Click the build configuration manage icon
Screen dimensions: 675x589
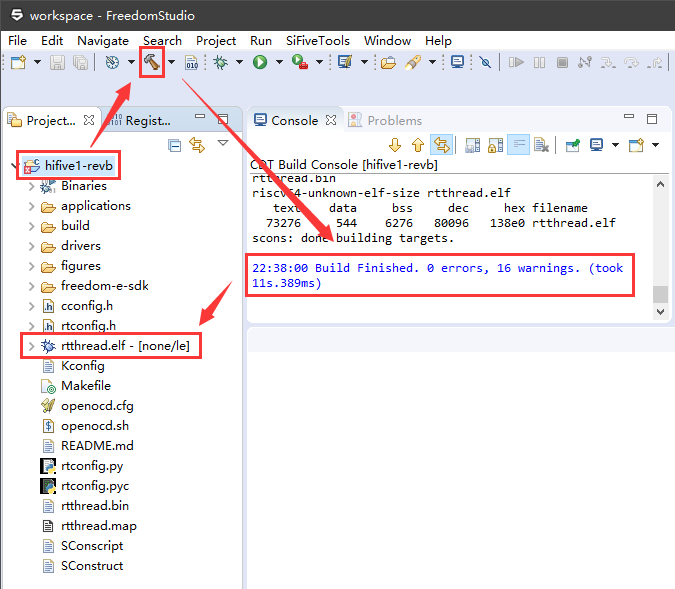tap(112, 63)
